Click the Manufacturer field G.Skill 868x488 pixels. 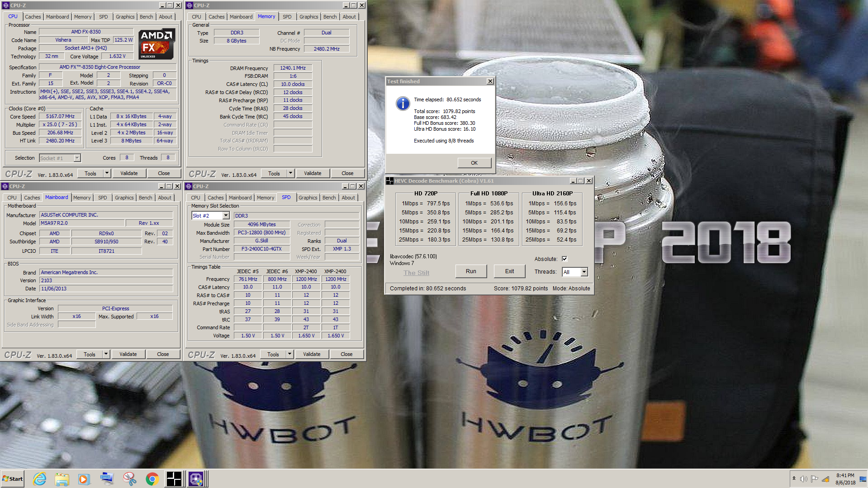(x=261, y=241)
